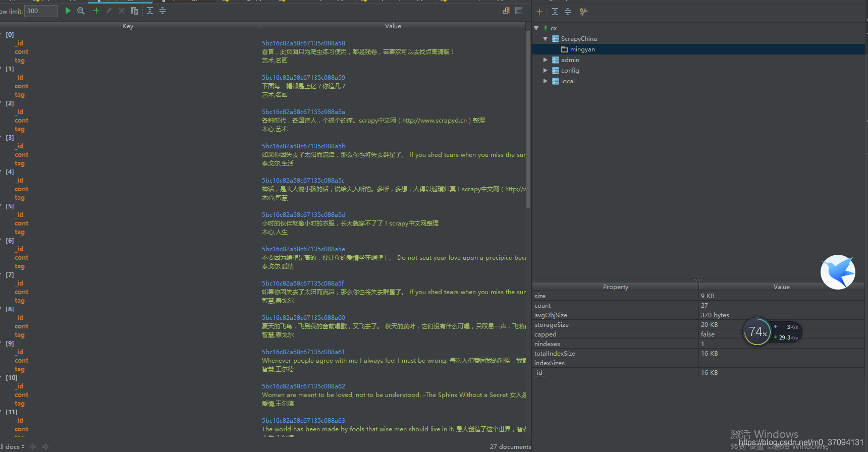The image size is (868, 452).
Task: Select the mingyan collection
Action: coord(582,49)
